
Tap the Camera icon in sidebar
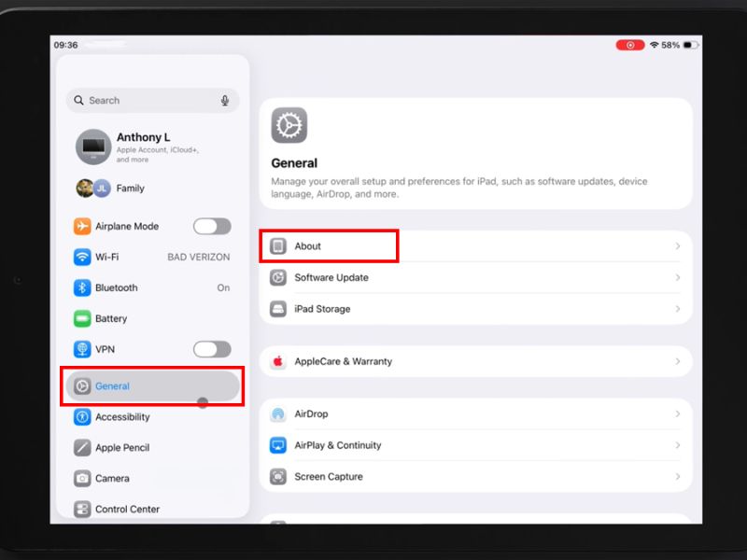pos(82,478)
